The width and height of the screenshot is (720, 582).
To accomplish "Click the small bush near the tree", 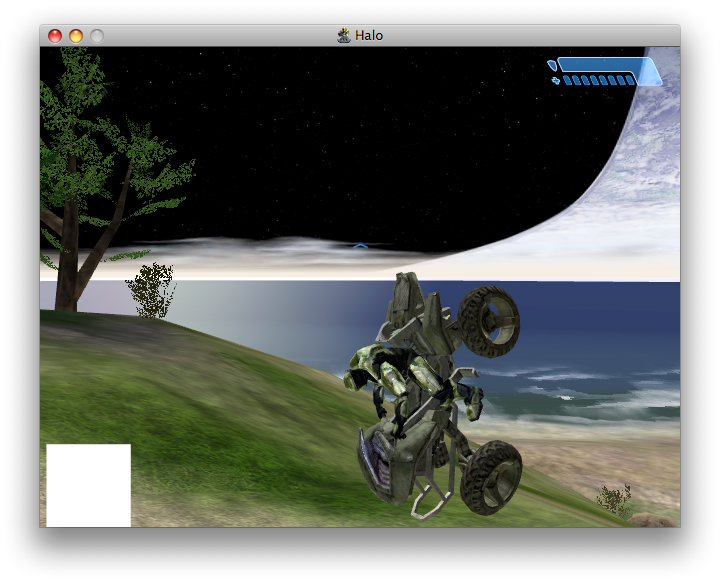I will click(x=151, y=290).
